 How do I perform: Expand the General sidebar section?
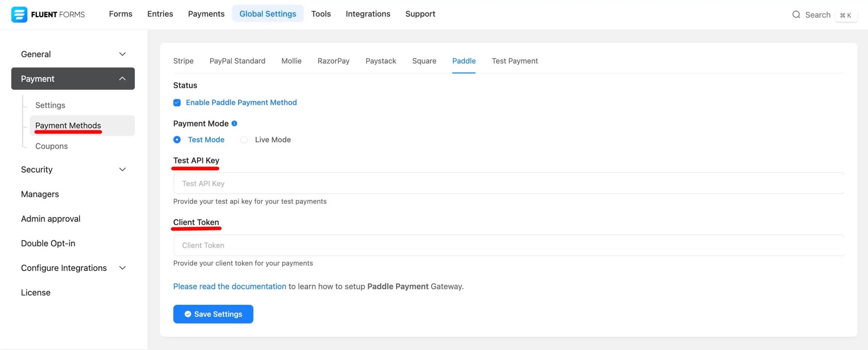(122, 54)
